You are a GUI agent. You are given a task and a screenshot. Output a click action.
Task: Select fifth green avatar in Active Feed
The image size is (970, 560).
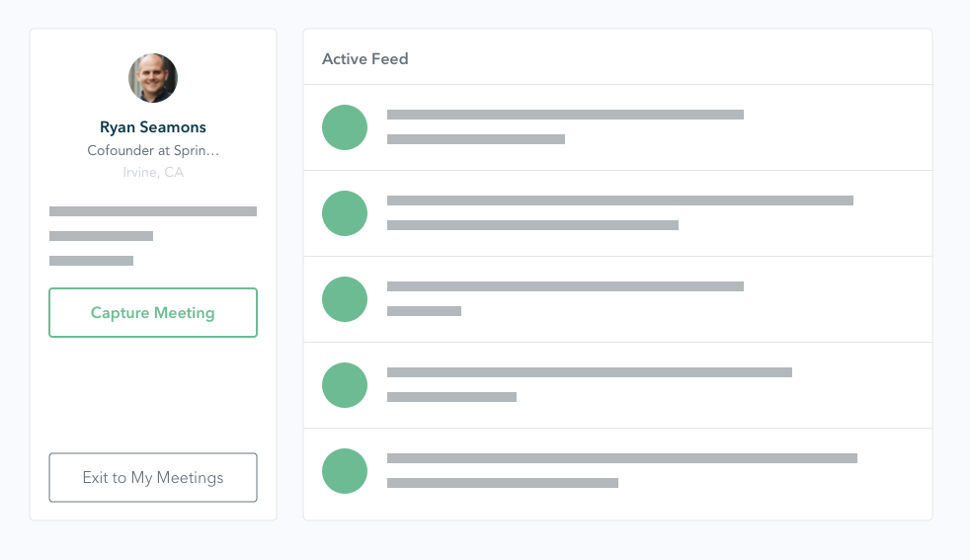(345, 471)
